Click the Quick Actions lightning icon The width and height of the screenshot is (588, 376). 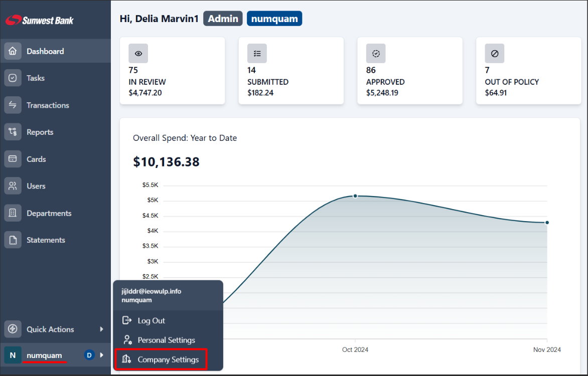13,329
